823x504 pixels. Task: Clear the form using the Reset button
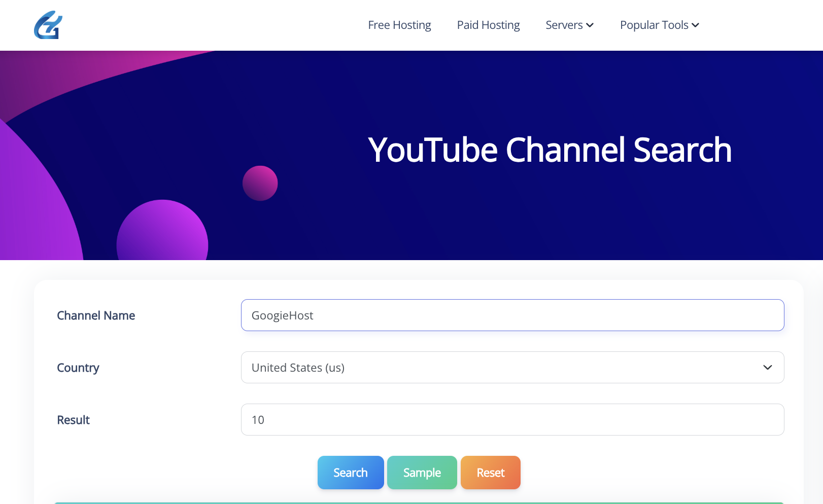click(x=490, y=472)
